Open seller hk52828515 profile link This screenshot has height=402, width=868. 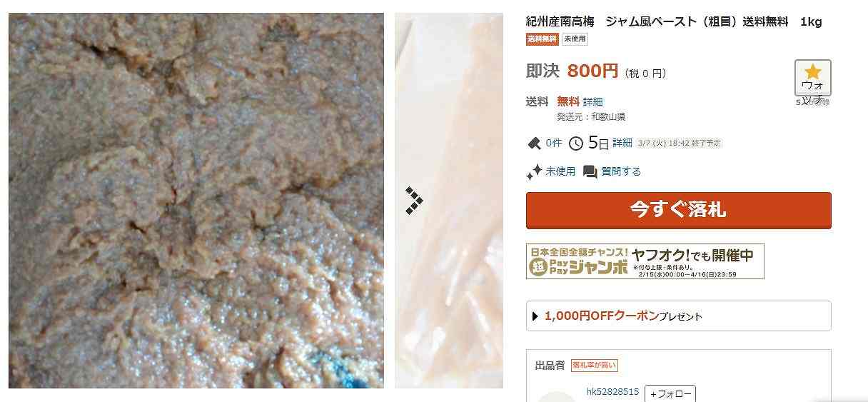coord(612,392)
